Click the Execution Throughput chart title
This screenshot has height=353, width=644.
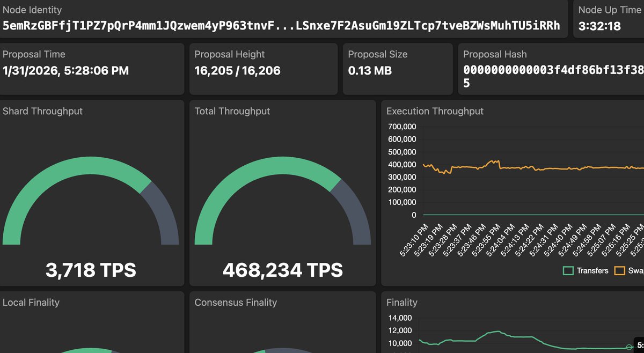(x=435, y=111)
